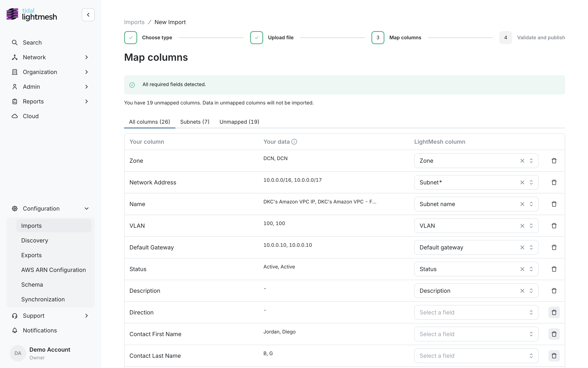Image resolution: width=588 pixels, height=368 pixels.
Task: Open the Cloud section
Action: pos(50,116)
